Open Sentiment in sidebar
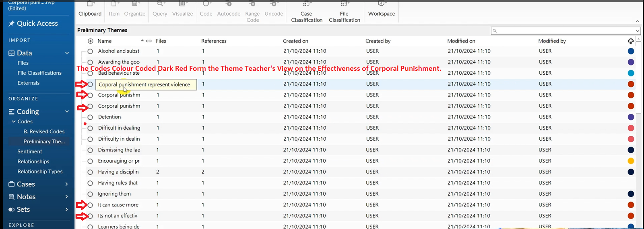 click(x=29, y=151)
